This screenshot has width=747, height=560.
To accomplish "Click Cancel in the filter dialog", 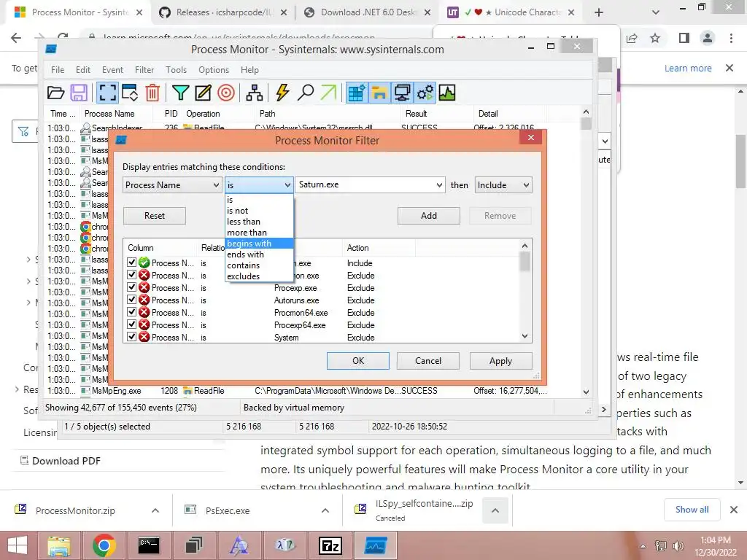I will [427, 361].
